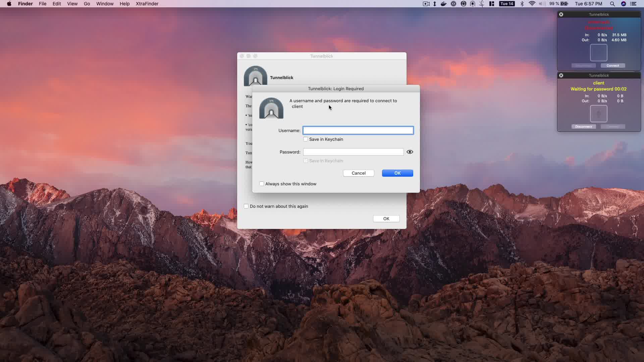The width and height of the screenshot is (644, 362).
Task: Open the Docker whale menu bar icon
Action: point(443,4)
